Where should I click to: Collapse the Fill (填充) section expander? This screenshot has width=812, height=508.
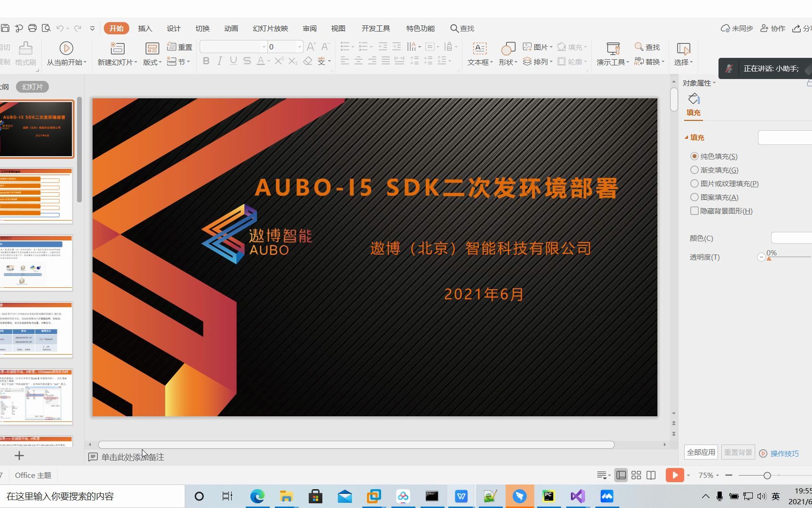tap(687, 137)
